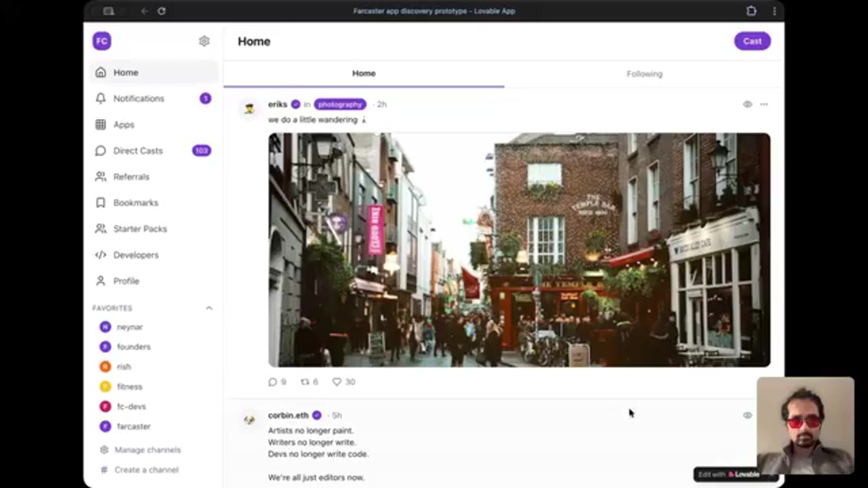This screenshot has width=868, height=488.
Task: Toggle visibility of corbin.eth's post
Action: point(747,415)
